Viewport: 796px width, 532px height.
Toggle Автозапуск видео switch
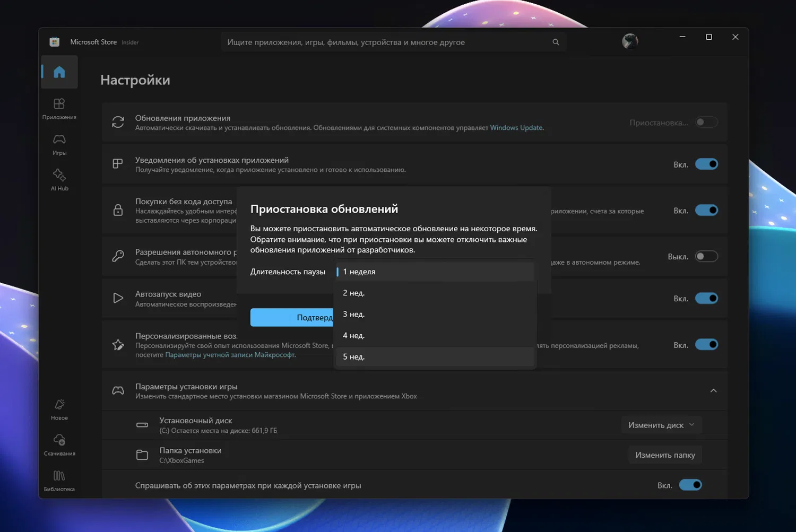click(706, 298)
